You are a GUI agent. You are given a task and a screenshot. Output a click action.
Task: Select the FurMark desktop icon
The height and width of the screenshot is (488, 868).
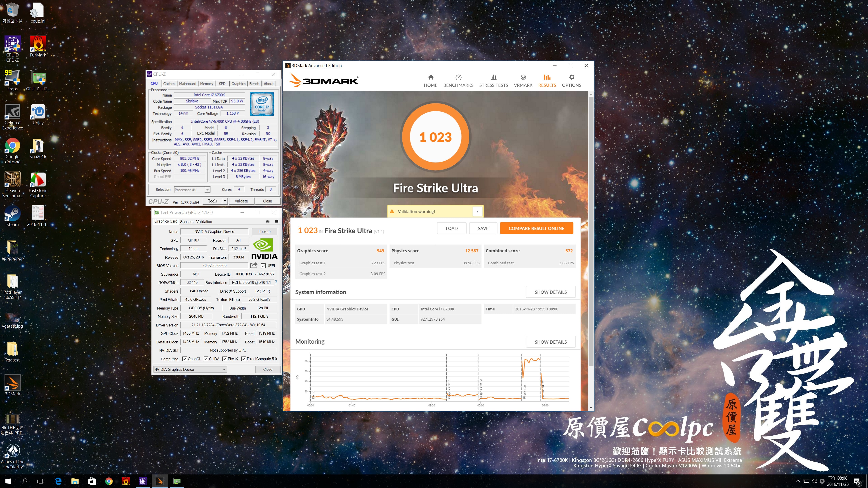tap(38, 47)
